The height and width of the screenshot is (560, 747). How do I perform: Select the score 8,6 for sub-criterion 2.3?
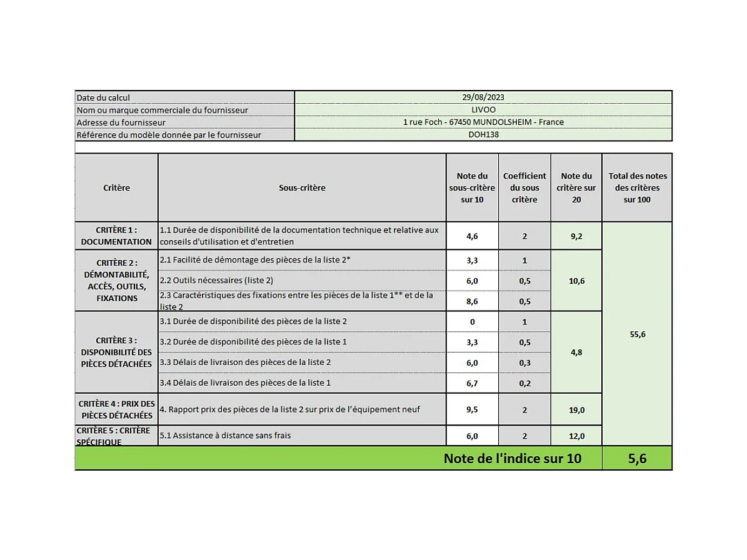[472, 301]
